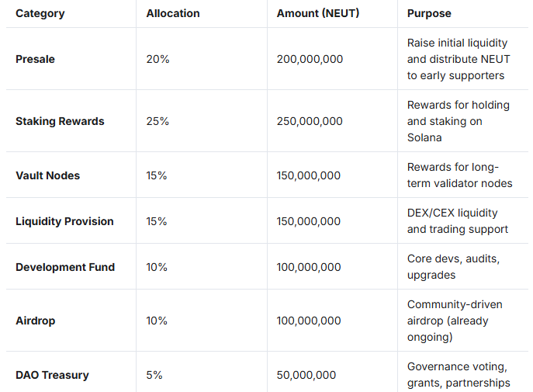The image size is (533, 392).
Task: Click the 'DEX/CEX liquidity and trading support' text
Action: point(457,221)
